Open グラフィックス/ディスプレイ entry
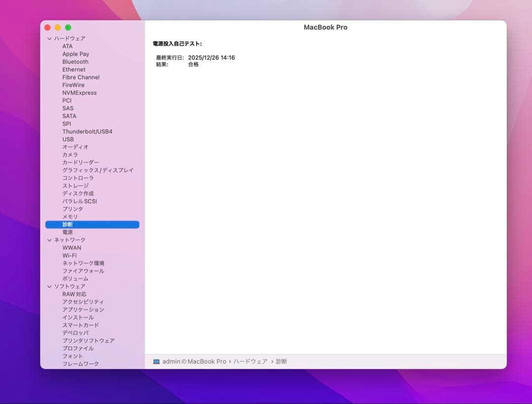Viewport: 532px width, 404px height. pyautogui.click(x=98, y=170)
